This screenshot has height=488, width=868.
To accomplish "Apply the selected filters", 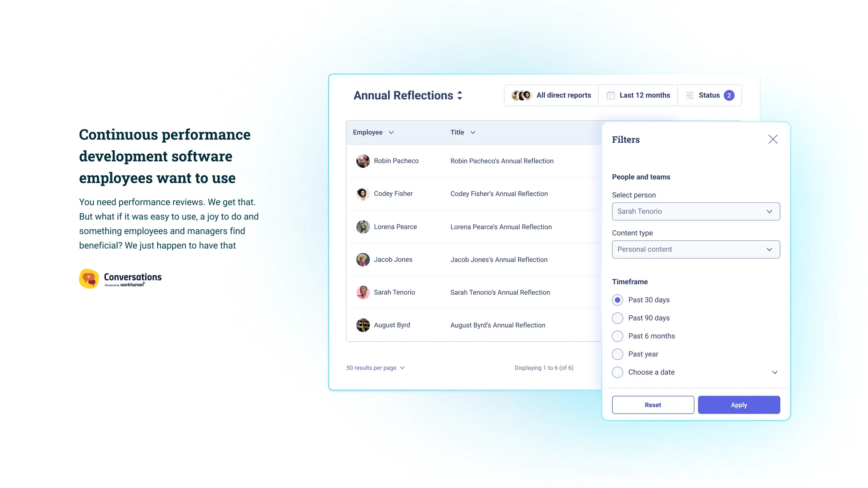I will point(739,405).
